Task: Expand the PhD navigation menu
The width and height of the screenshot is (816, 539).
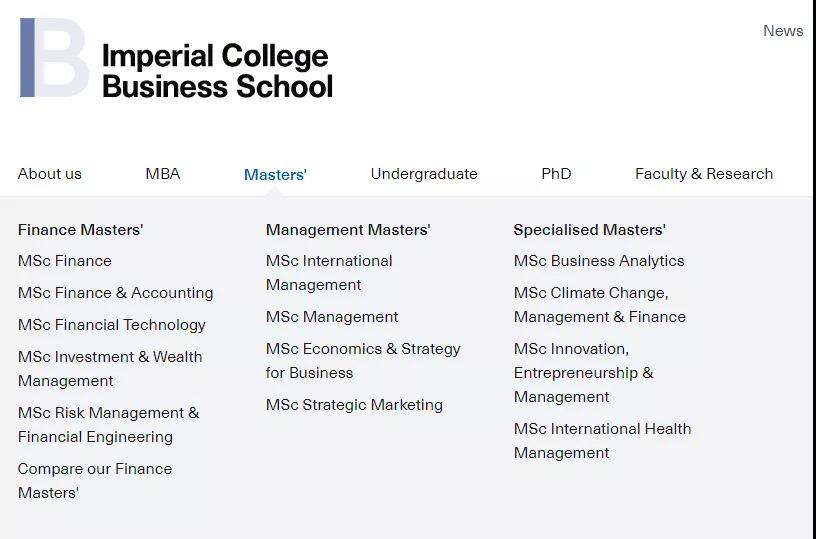Action: coord(556,174)
